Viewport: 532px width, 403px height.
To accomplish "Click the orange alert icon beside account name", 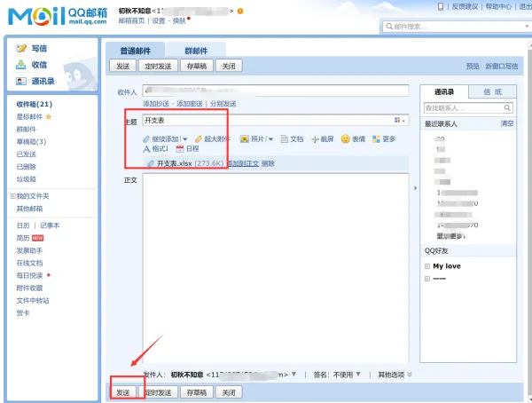I will coord(240,11).
